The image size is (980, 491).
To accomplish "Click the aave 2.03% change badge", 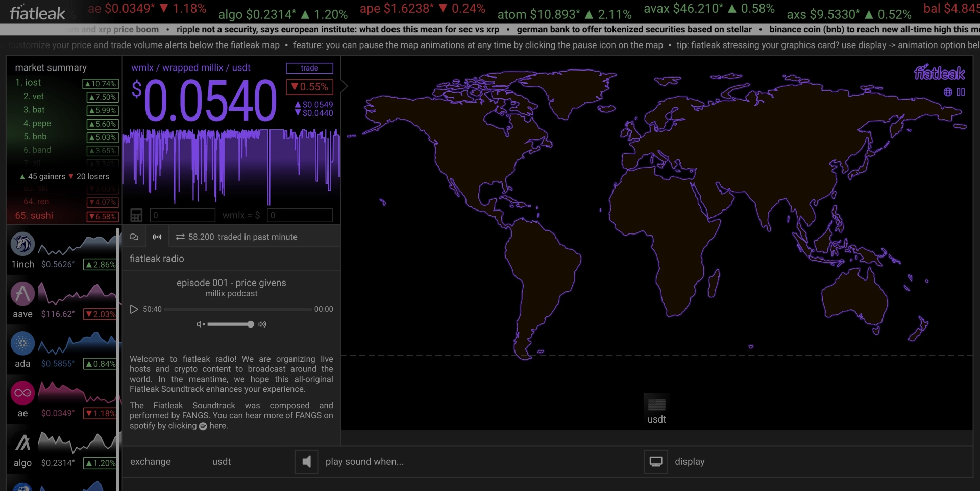I will 101,314.
